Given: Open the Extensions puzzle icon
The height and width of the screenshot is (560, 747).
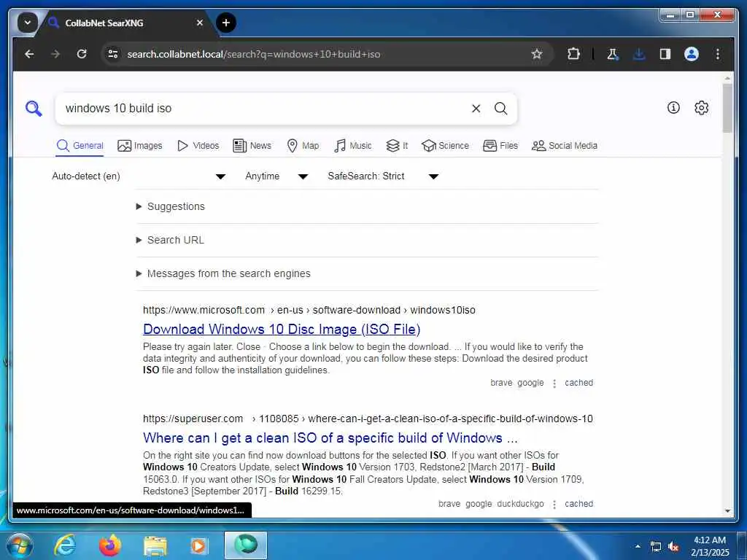Looking at the screenshot, I should coord(573,54).
